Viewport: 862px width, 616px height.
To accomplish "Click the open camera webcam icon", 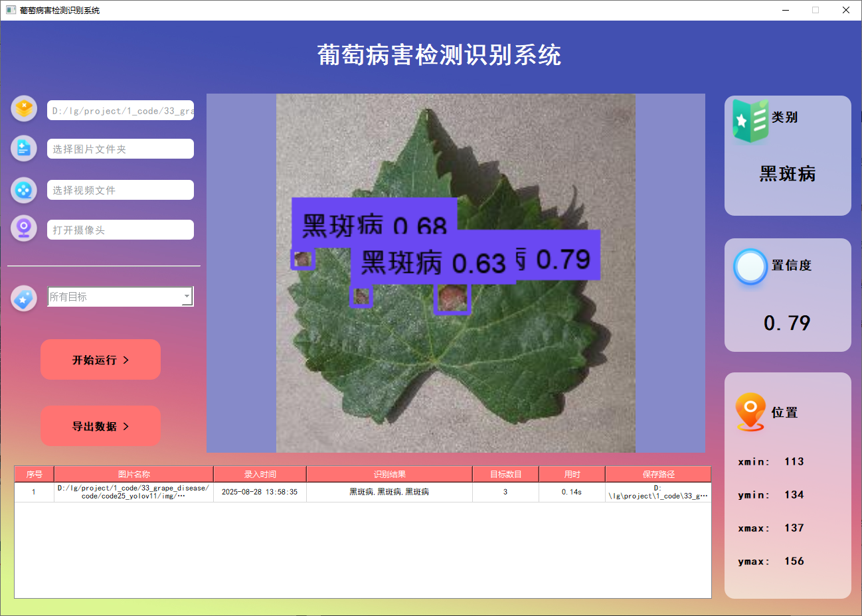I will click(24, 229).
